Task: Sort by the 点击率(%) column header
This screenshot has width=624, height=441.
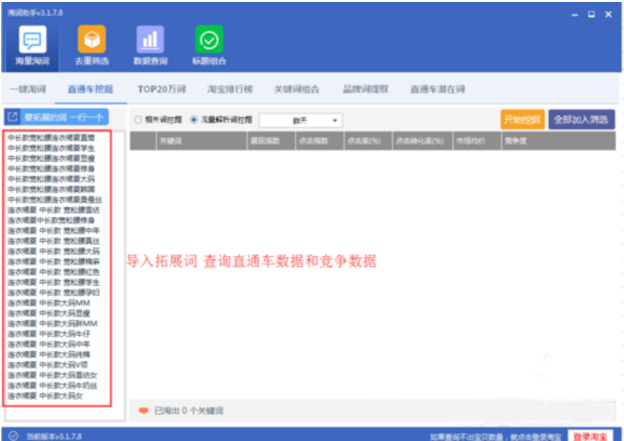Action: coord(368,141)
